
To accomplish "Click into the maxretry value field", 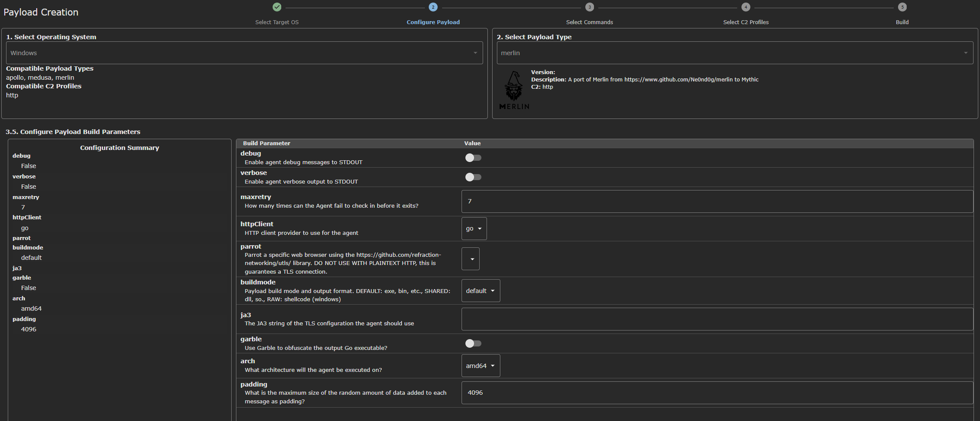I will click(716, 202).
